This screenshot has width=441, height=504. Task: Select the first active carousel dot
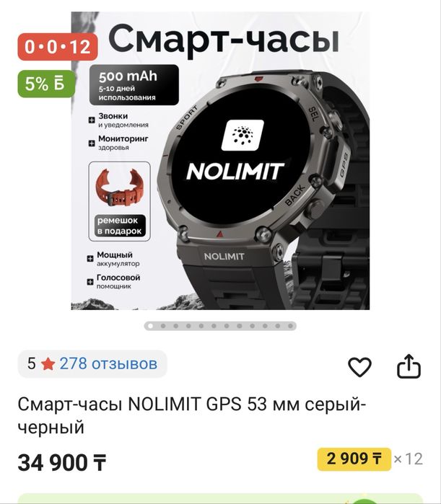click(x=150, y=326)
